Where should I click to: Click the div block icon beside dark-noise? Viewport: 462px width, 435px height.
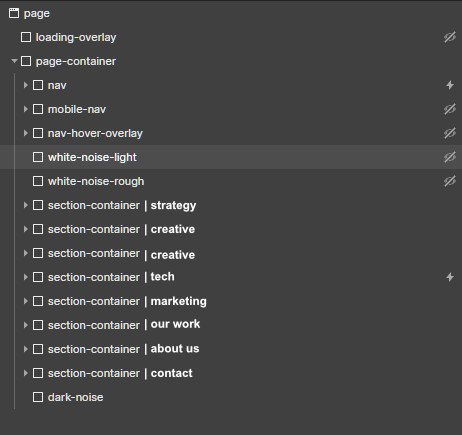38,397
